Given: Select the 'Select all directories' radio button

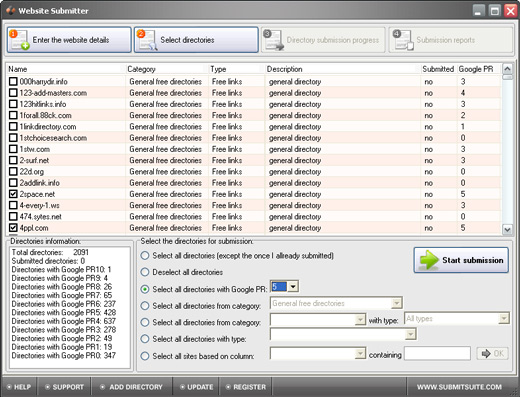Looking at the screenshot, I should click(145, 256).
